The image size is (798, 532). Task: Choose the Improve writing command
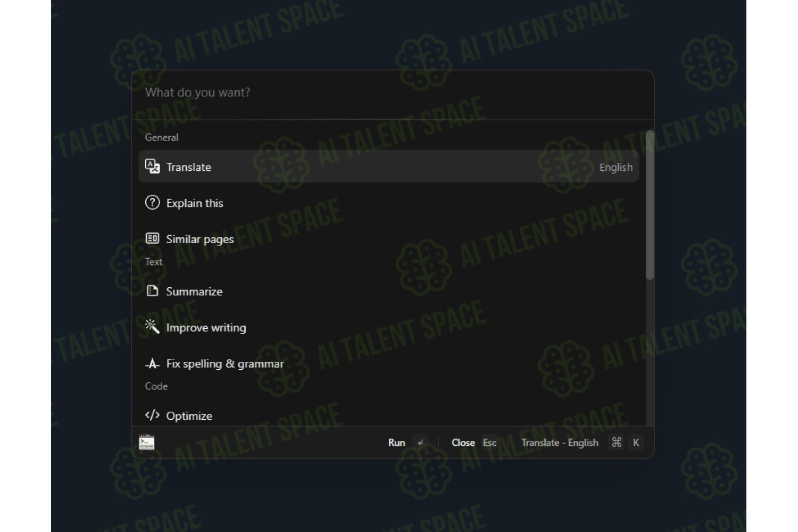389,327
